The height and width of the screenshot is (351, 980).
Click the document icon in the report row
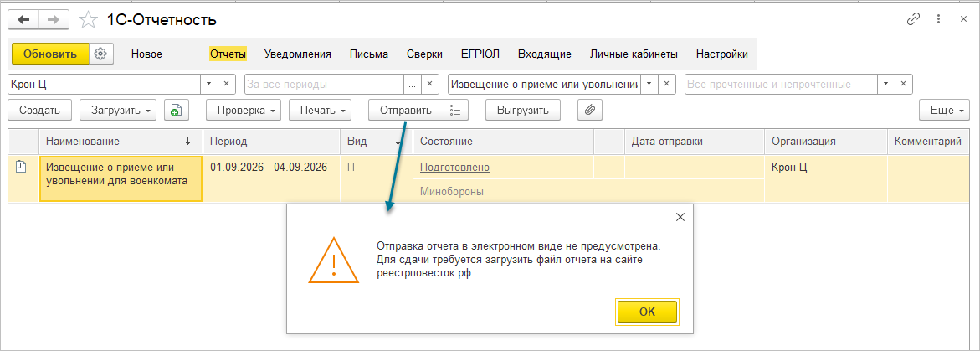click(22, 167)
